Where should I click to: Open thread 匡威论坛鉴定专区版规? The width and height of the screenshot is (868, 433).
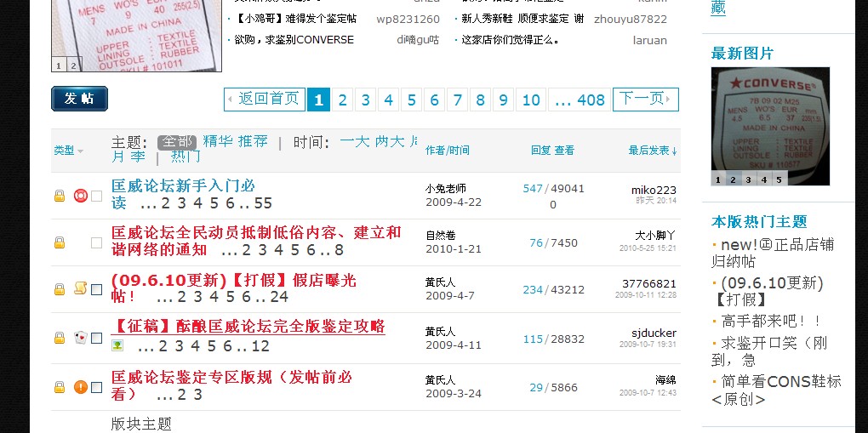231,386
